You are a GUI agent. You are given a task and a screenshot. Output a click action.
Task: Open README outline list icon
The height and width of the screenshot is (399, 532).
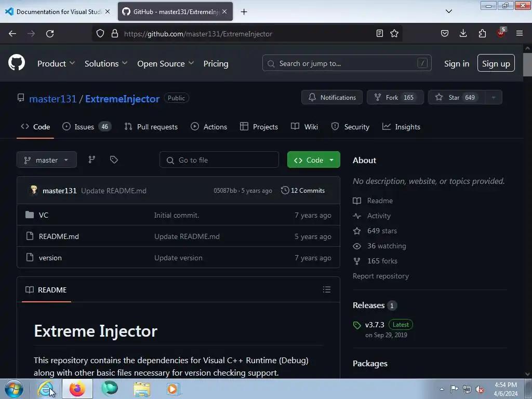327,289
